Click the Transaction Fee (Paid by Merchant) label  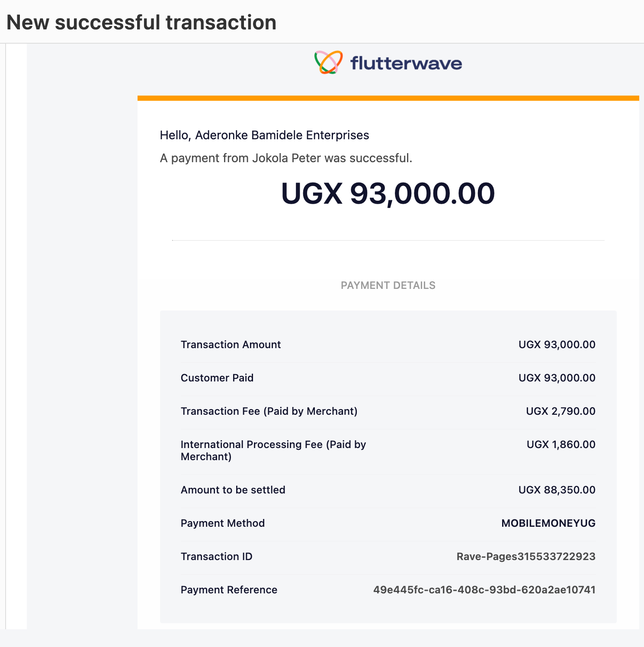(x=269, y=411)
